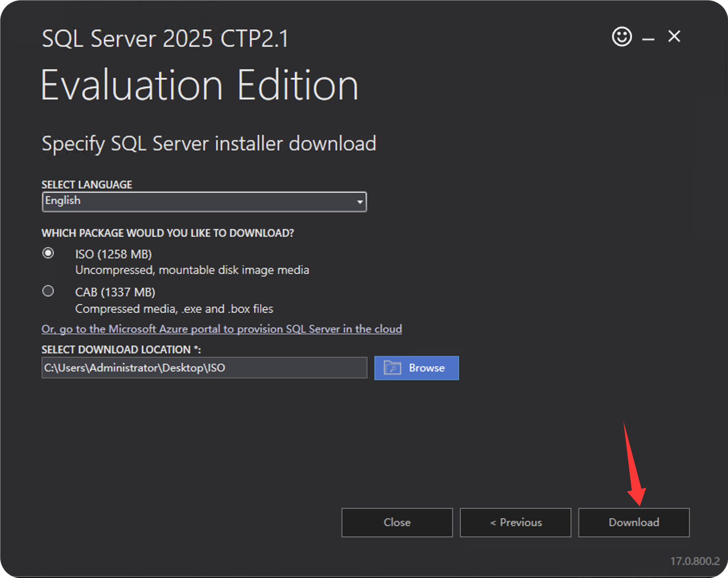
Task: Click the download location path field
Action: [204, 368]
